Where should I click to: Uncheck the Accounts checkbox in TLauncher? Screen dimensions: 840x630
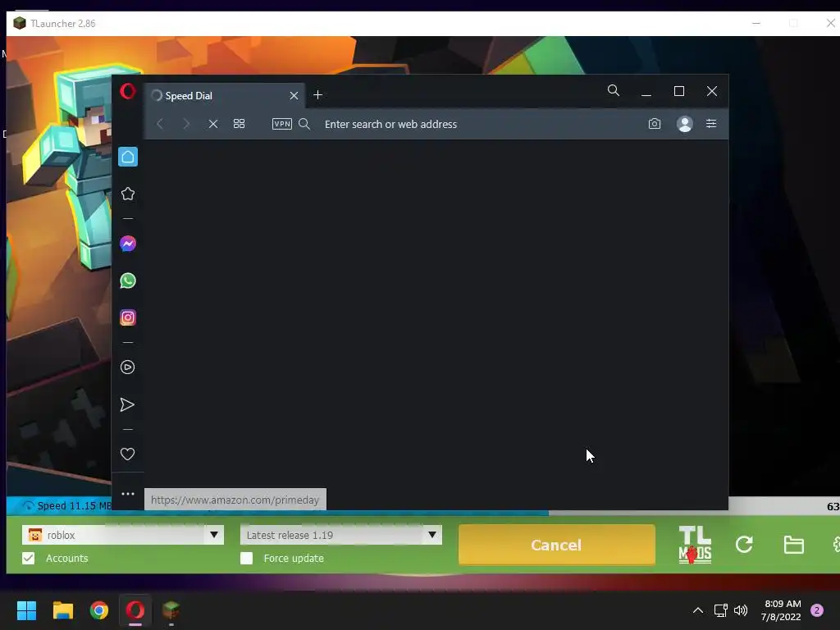click(x=29, y=558)
